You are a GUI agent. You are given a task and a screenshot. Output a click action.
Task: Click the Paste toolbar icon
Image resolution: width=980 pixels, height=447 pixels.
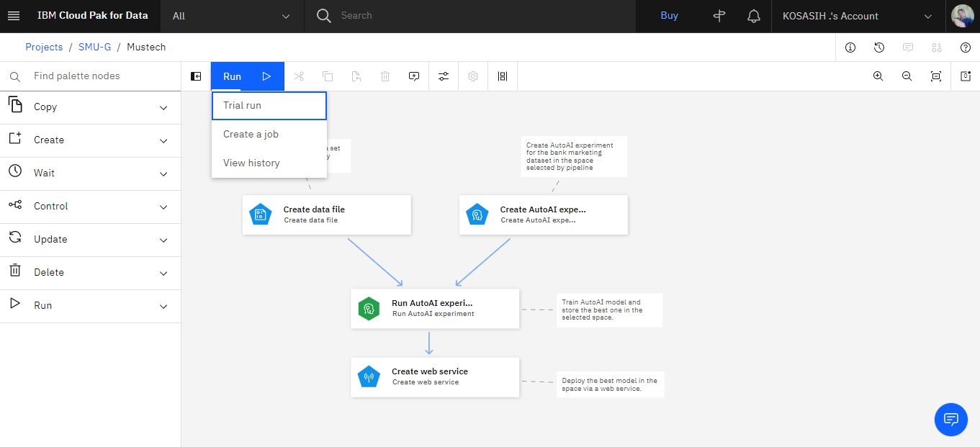(x=356, y=76)
